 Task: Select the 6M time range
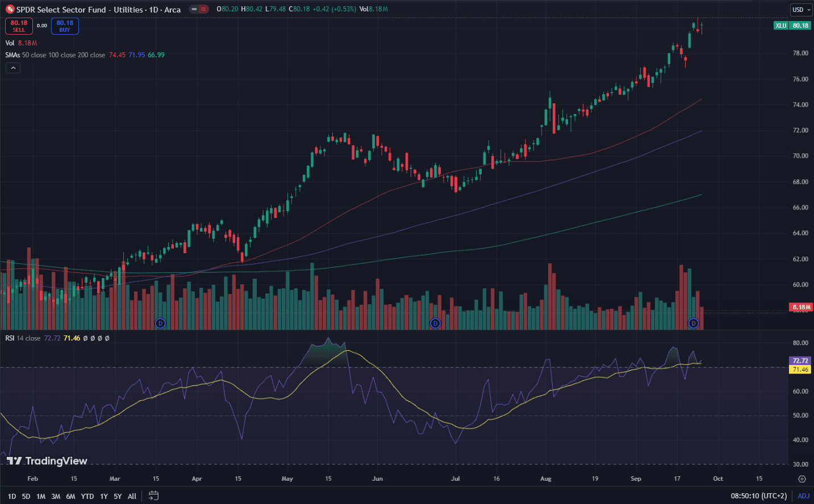(x=70, y=496)
